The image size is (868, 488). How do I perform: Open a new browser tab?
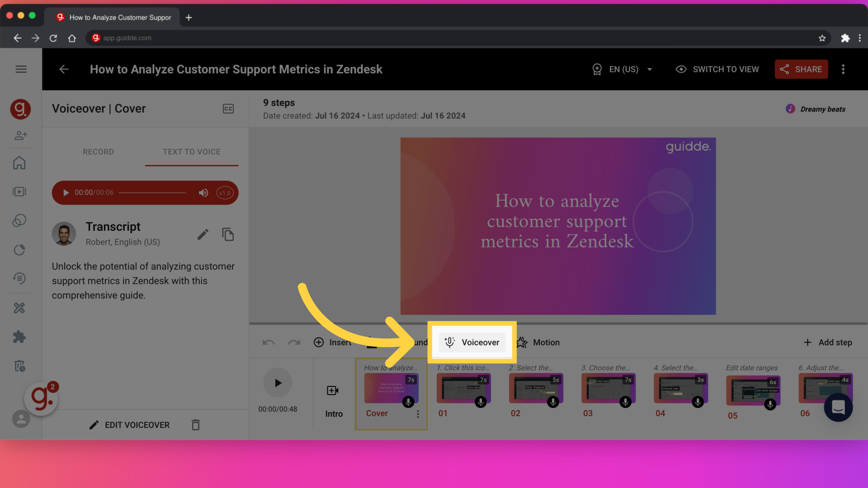coord(189,17)
